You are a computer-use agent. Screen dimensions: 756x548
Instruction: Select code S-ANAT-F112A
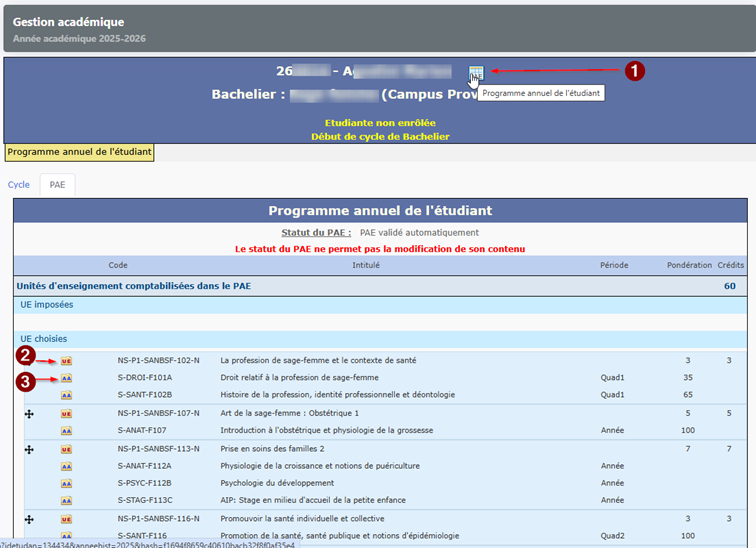145,466
